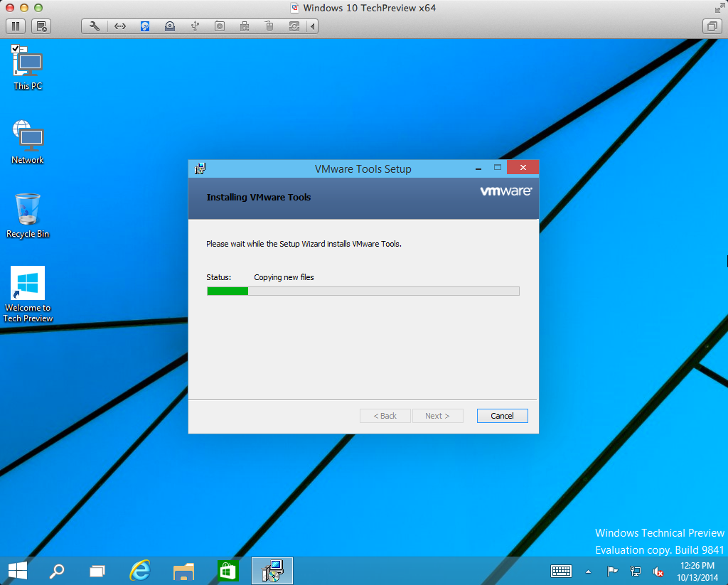Select the Network desktop icon
The height and width of the screenshot is (585, 728).
(x=28, y=142)
